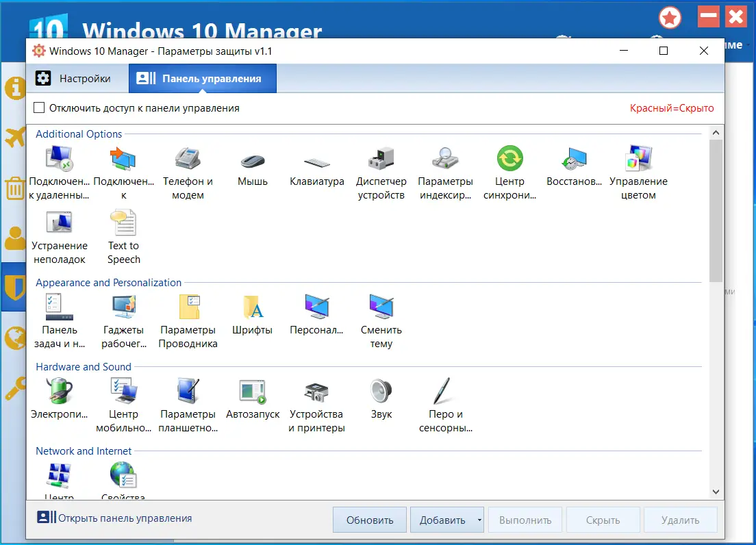Click the Добавить button
The width and height of the screenshot is (756, 545).
(442, 520)
